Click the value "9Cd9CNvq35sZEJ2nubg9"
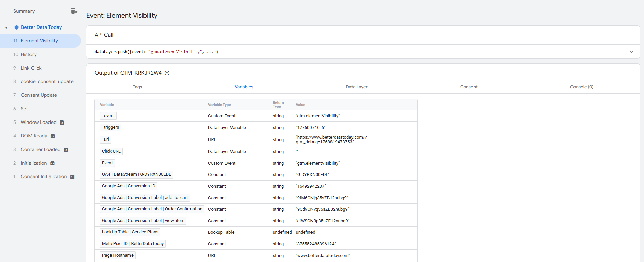The width and height of the screenshot is (644, 262). [322, 209]
